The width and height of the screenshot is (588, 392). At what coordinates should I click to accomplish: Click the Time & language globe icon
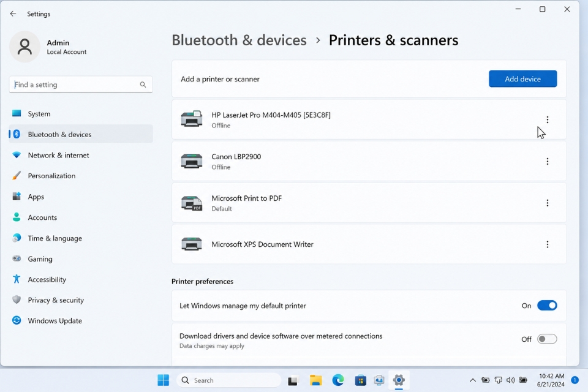17,238
